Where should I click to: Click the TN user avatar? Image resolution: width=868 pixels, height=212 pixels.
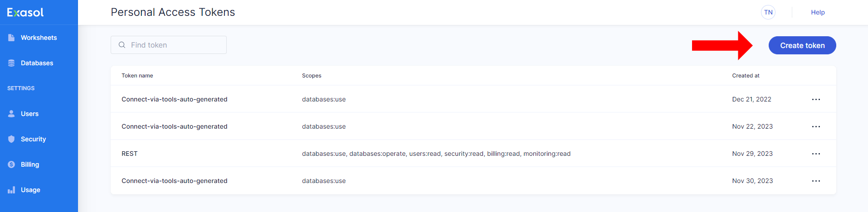coord(768,12)
